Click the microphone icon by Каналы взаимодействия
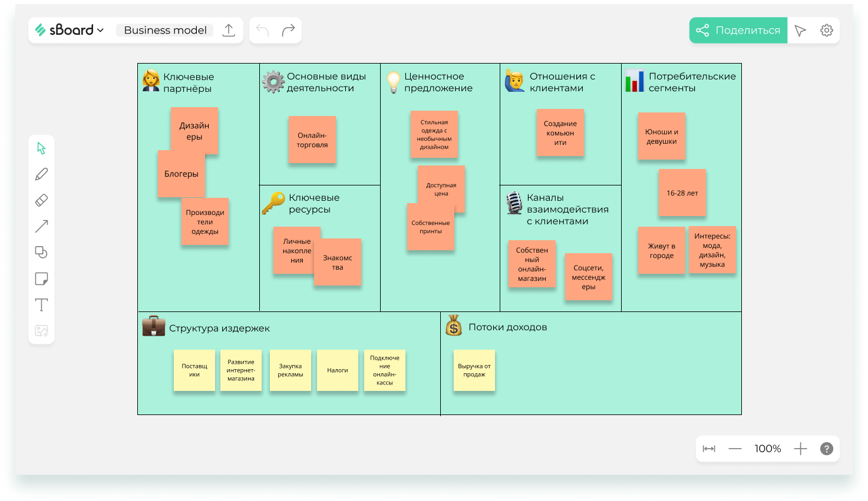Screen dimensions: 868x501 [x=514, y=203]
